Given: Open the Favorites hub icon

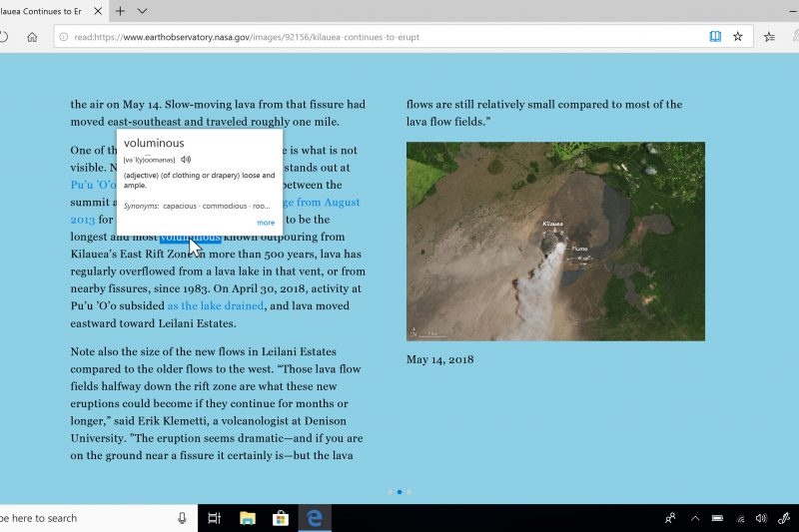Looking at the screenshot, I should [769, 36].
